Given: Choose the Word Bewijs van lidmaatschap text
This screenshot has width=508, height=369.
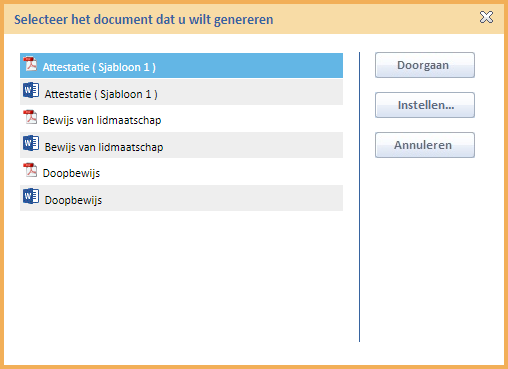Looking at the screenshot, I should tap(104, 147).
